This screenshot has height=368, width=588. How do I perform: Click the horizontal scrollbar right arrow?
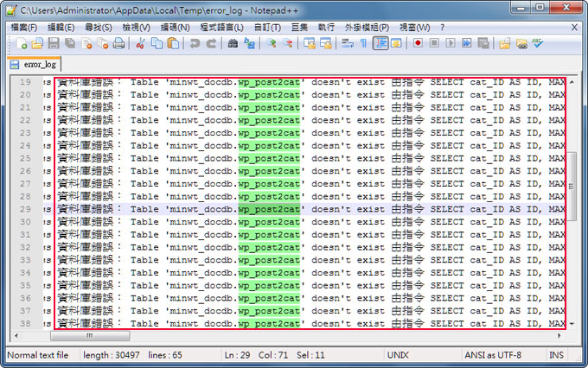coord(559,336)
